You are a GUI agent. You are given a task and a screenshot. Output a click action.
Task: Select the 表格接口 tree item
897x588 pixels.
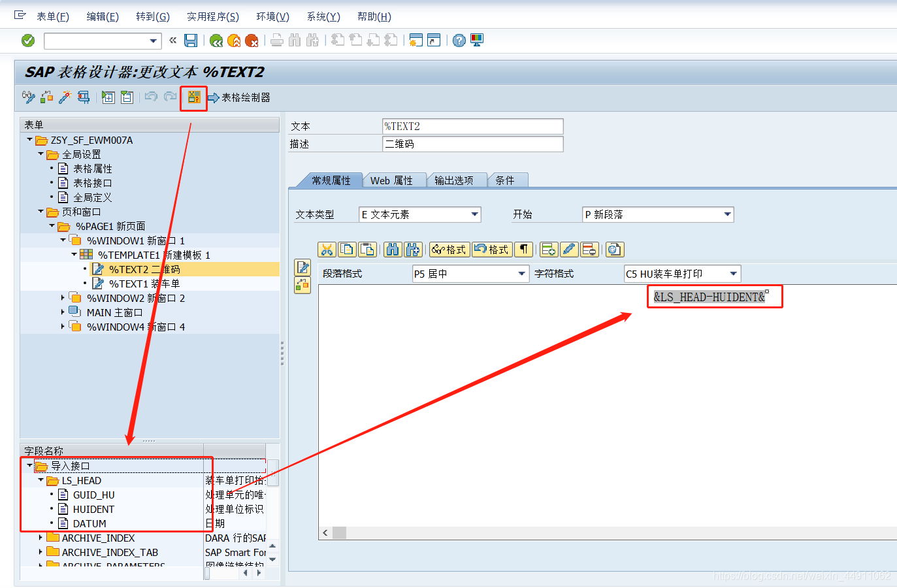coord(92,183)
